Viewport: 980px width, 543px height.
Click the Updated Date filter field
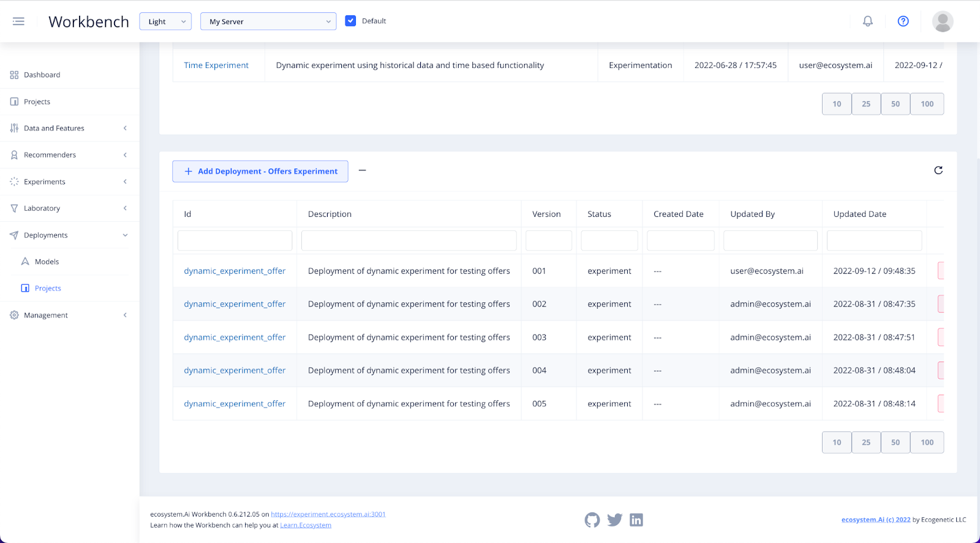(874, 241)
